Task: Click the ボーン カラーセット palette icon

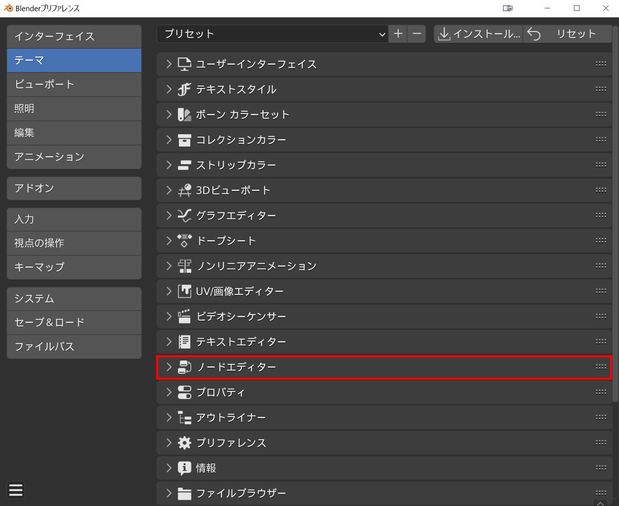Action: tap(184, 114)
